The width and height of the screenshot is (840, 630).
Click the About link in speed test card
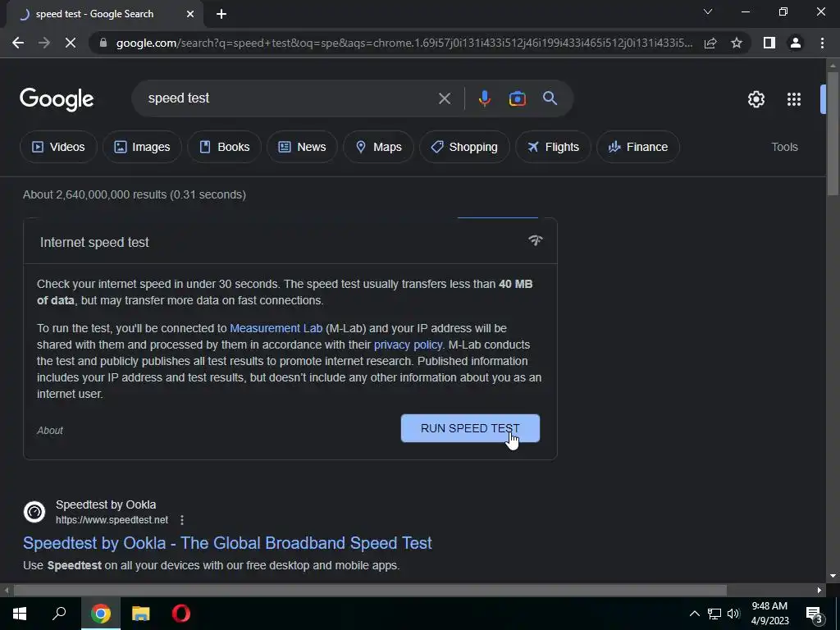50,431
